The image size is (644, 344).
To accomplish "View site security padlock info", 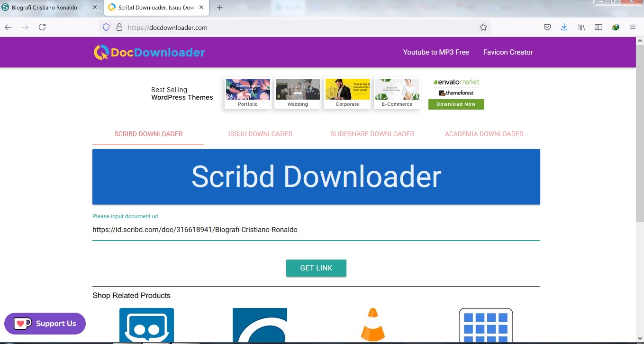I will click(119, 28).
